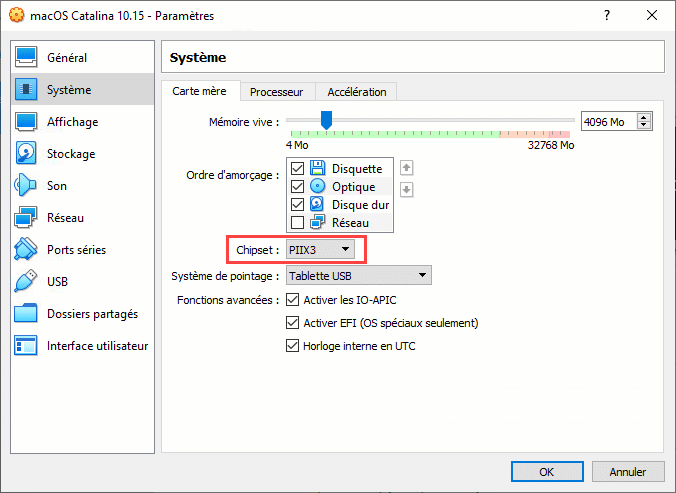Image resolution: width=676 pixels, height=493 pixels.
Task: Enable the Réseau boot checkbox
Action: [297, 222]
